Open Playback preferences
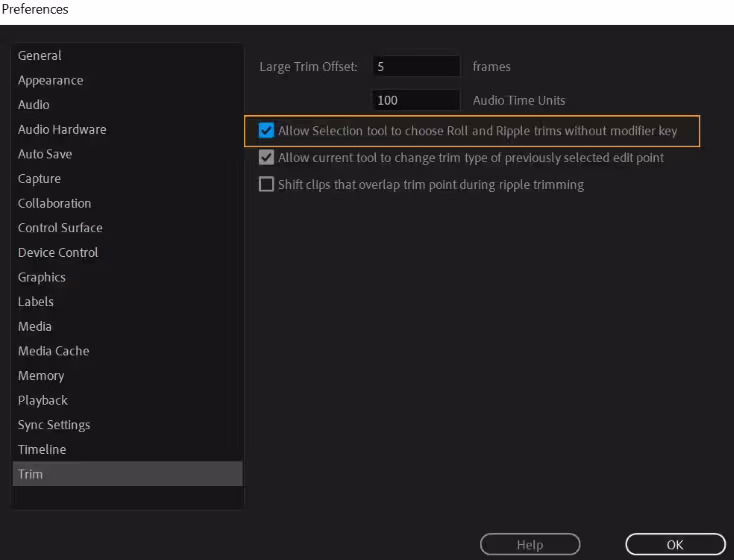The height and width of the screenshot is (560, 734). [43, 400]
